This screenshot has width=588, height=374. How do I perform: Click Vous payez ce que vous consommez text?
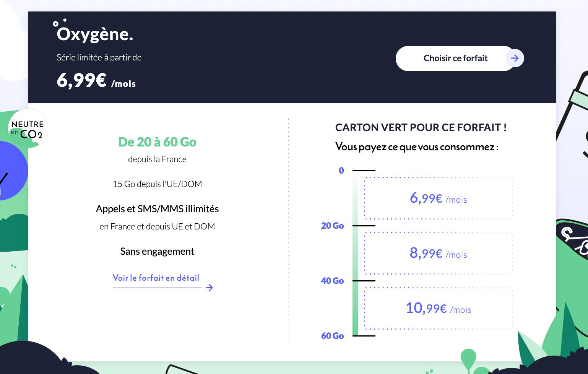417,147
